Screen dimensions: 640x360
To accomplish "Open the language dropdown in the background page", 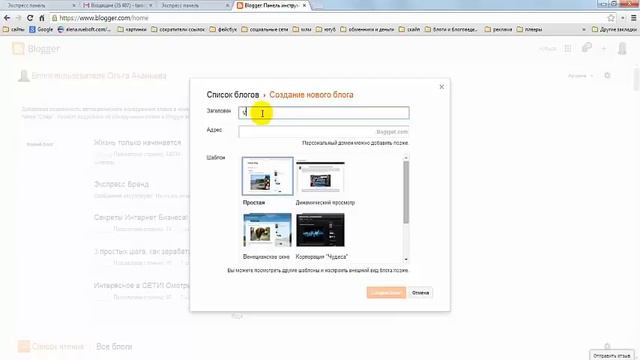I will (x=580, y=76).
